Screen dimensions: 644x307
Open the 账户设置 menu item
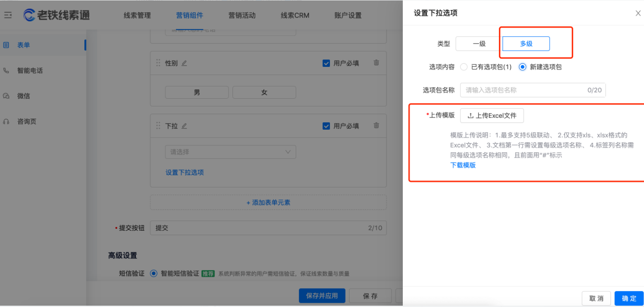[x=347, y=15]
